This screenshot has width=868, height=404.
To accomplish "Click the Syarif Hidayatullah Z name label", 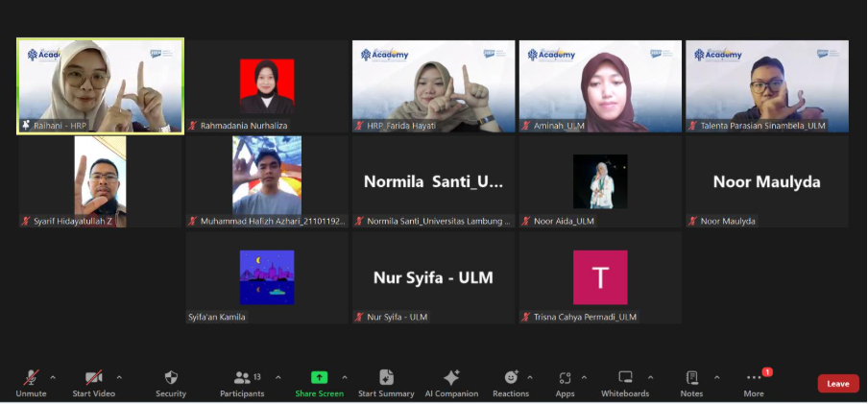I will coord(73,222).
